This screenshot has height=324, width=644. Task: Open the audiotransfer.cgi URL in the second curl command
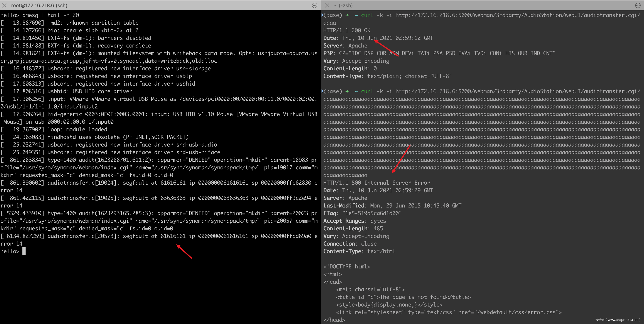(x=518, y=91)
